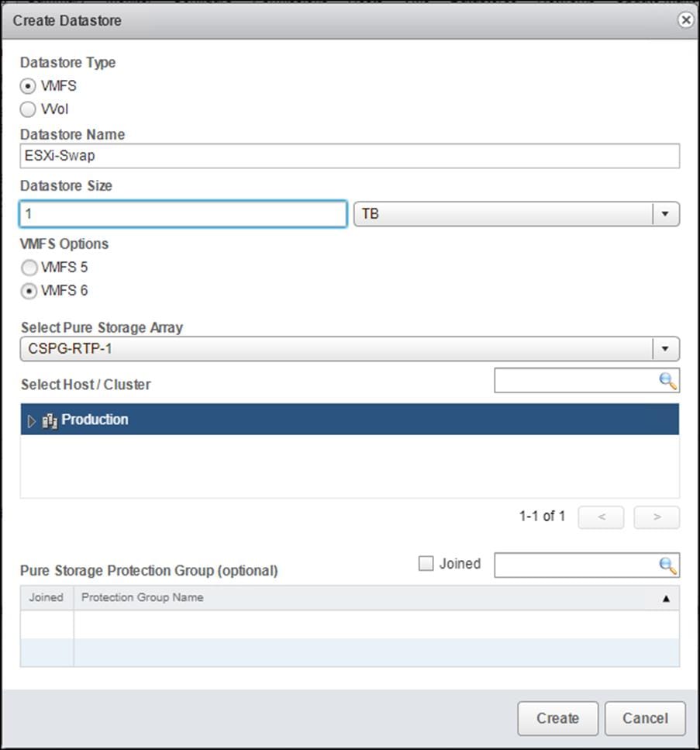Screen dimensions: 700x750
Task: Open the CSPG-RTP-1 storage array dropdown
Action: click(x=665, y=348)
